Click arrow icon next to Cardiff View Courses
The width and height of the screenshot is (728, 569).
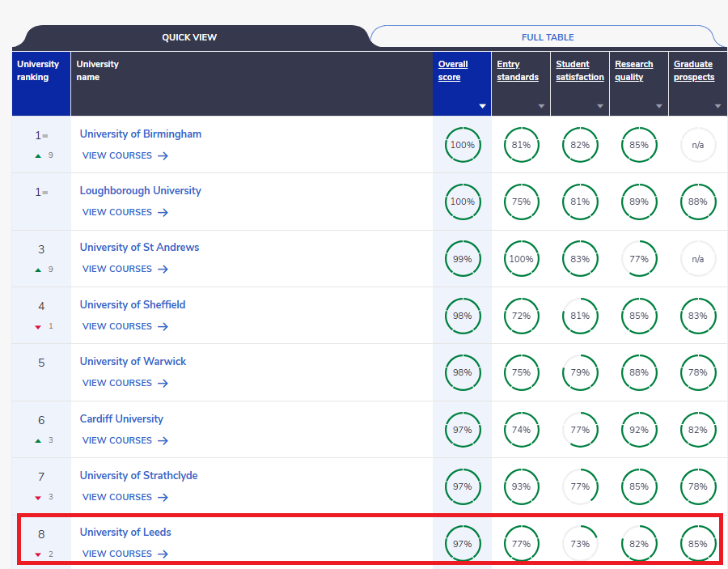click(163, 440)
